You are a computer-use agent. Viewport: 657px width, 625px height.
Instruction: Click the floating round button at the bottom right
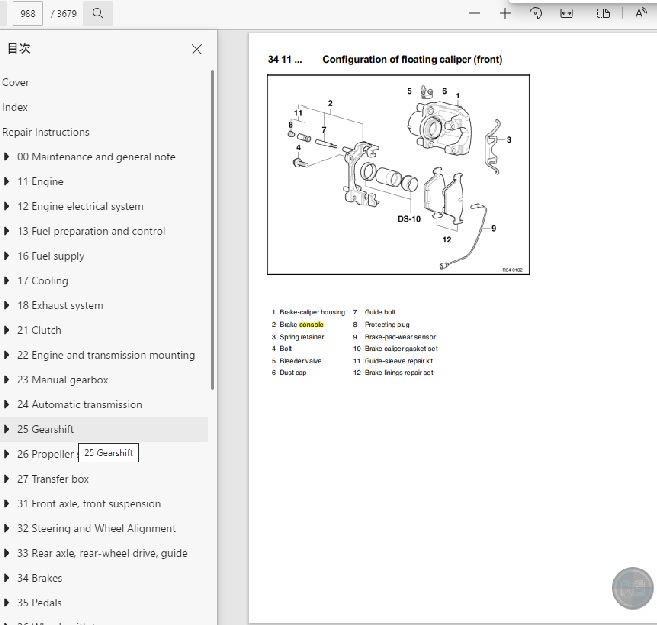[633, 588]
